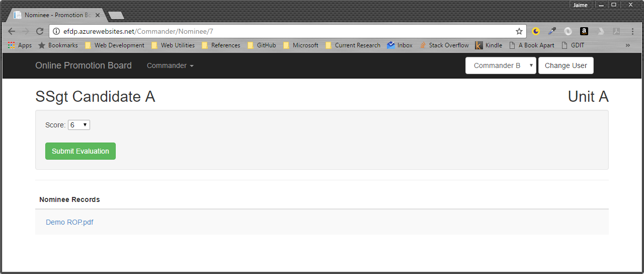Open the Apps shortcut in bookmarks bar
Screen dimensions: 644x274
coord(20,45)
